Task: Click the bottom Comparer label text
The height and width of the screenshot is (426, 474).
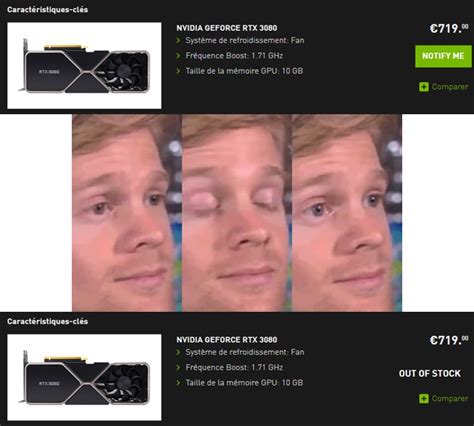Action: click(450, 399)
